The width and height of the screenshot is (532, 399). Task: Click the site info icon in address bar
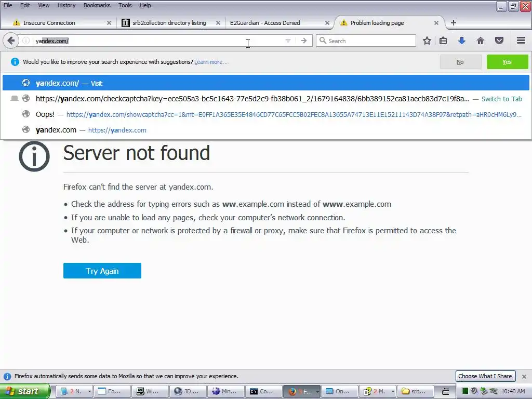point(26,41)
